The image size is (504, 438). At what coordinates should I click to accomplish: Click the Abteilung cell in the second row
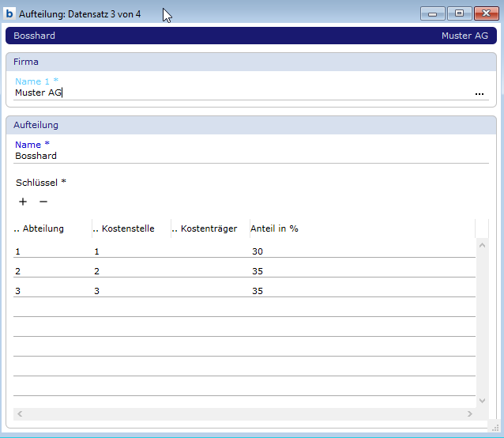(52, 271)
